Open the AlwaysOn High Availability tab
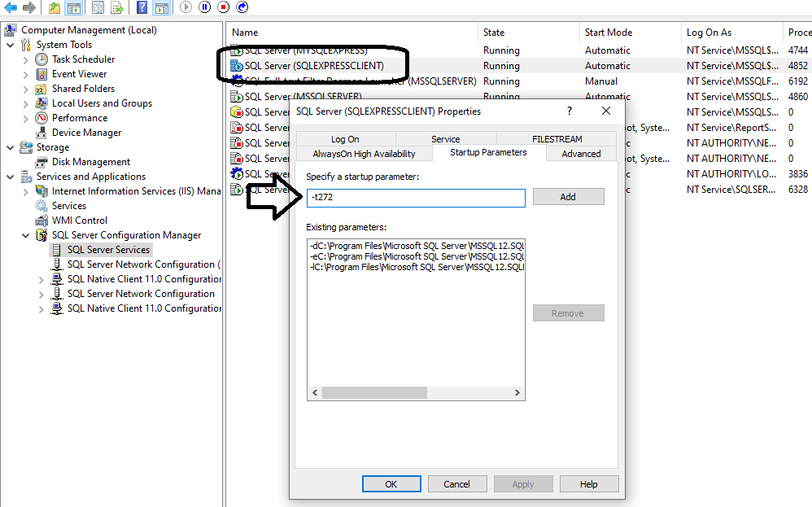The image size is (812, 507). pyautogui.click(x=364, y=154)
